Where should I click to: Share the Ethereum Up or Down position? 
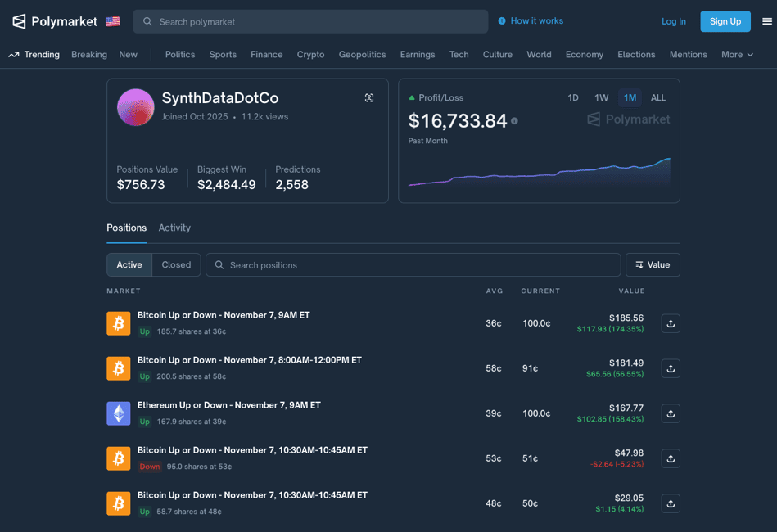click(x=671, y=413)
